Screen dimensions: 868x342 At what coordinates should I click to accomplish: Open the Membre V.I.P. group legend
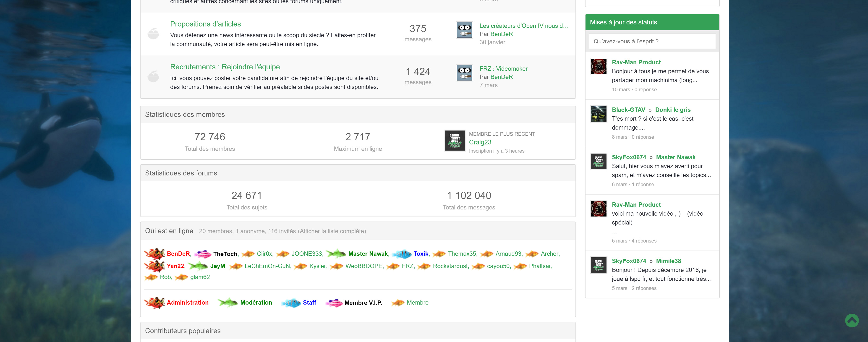[x=363, y=303]
